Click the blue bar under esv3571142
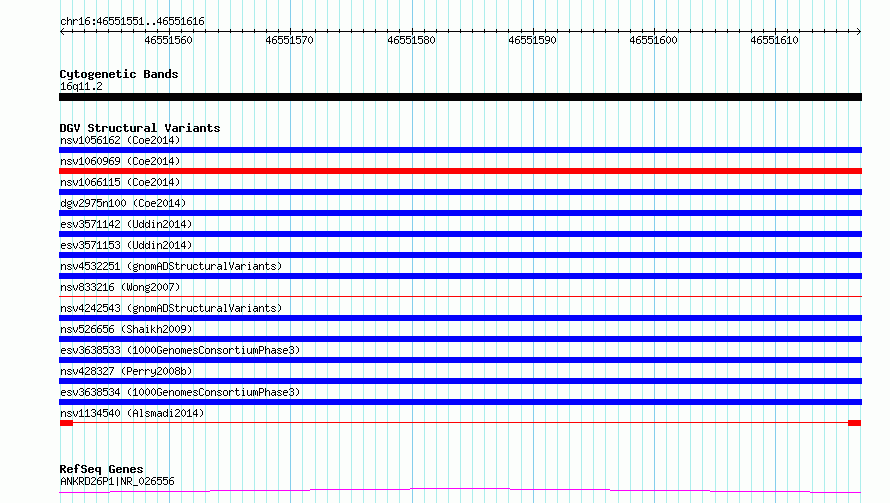The width and height of the screenshot is (890, 503). tap(460, 234)
